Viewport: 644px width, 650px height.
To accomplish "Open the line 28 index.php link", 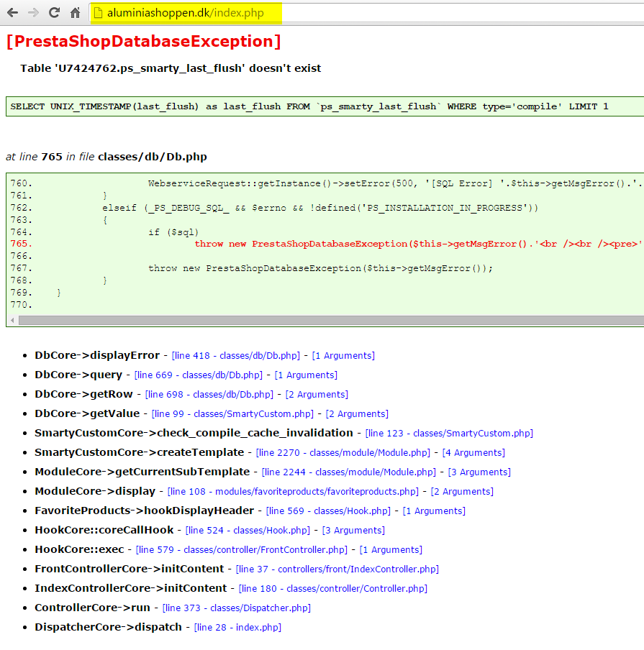I will [x=237, y=628].
